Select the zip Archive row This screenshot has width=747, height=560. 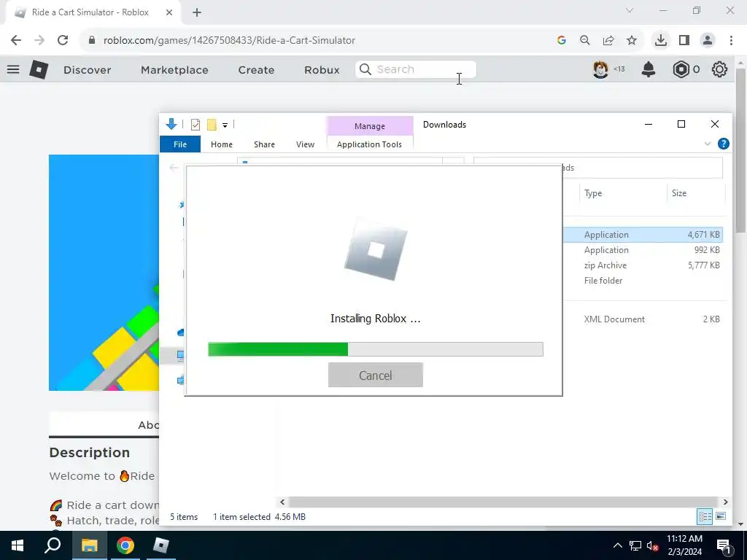point(643,265)
